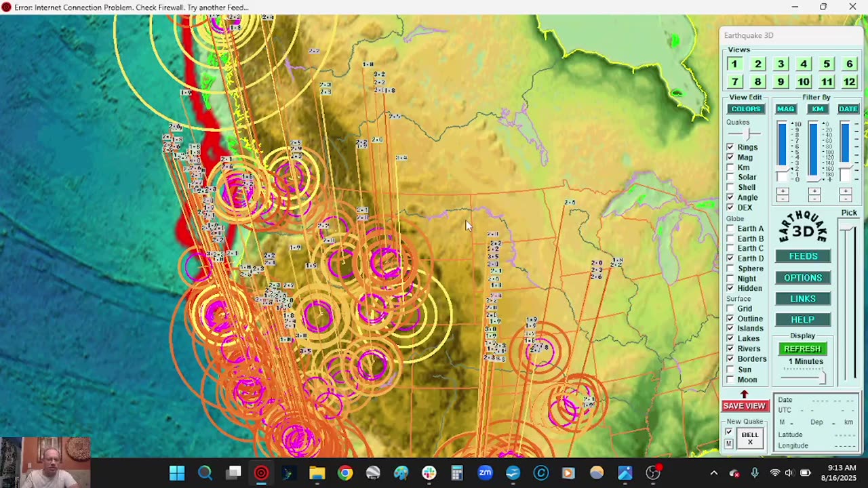The image size is (868, 488).
Task: Enable the Sphere globe option
Action: tap(730, 268)
